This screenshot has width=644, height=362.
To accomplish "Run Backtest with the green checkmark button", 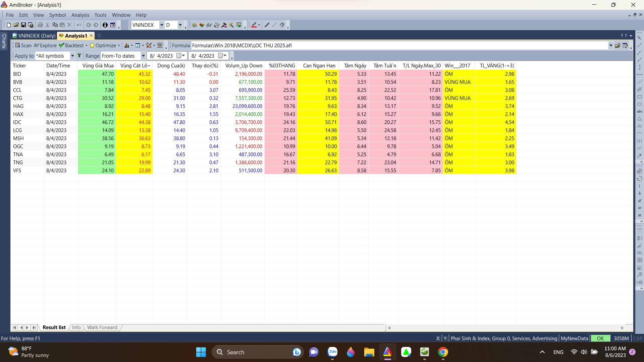I will pyautogui.click(x=71, y=45).
